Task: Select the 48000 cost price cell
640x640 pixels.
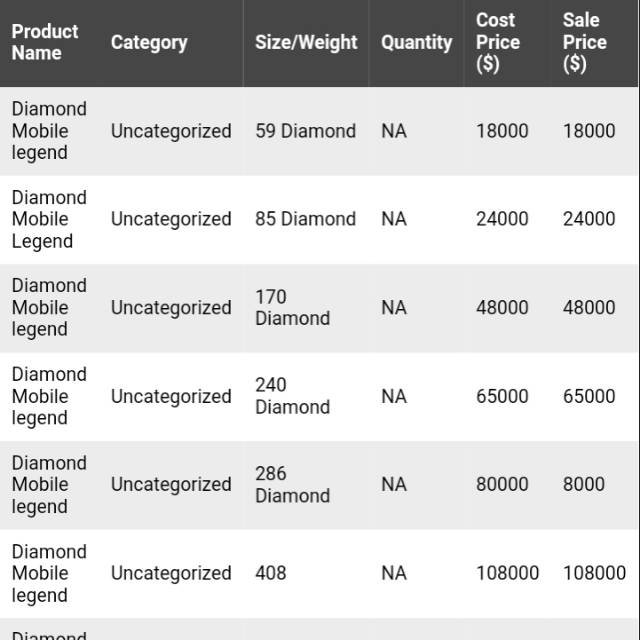Action: click(x=502, y=307)
